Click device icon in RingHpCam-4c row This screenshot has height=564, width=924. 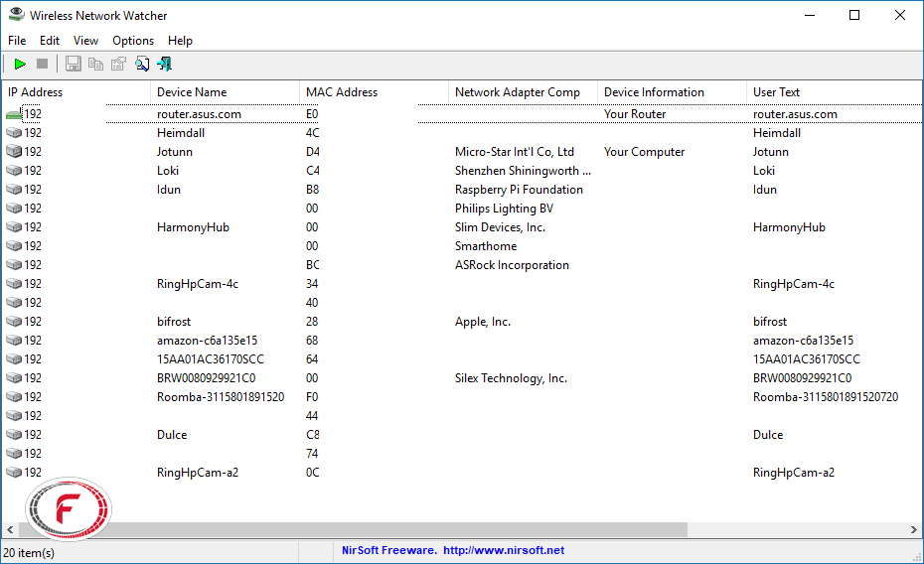point(14,284)
